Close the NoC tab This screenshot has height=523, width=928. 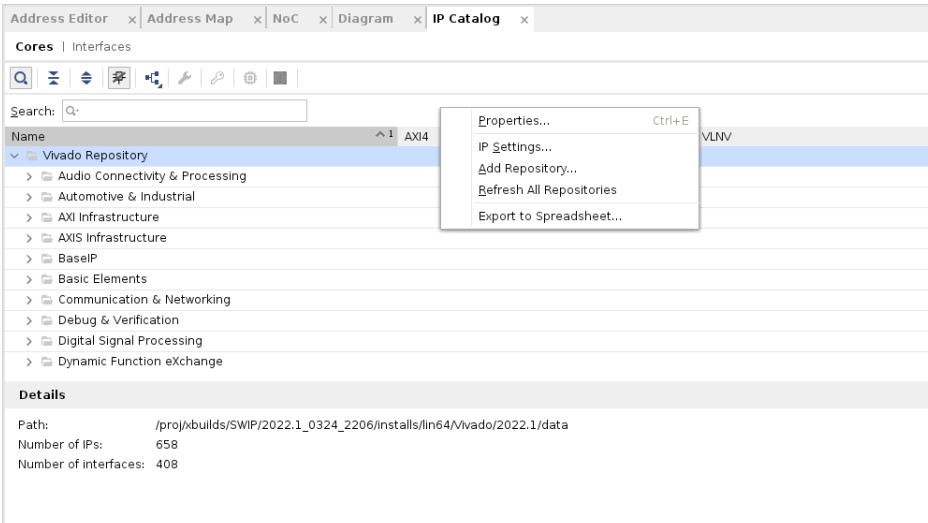pyautogui.click(x=323, y=20)
